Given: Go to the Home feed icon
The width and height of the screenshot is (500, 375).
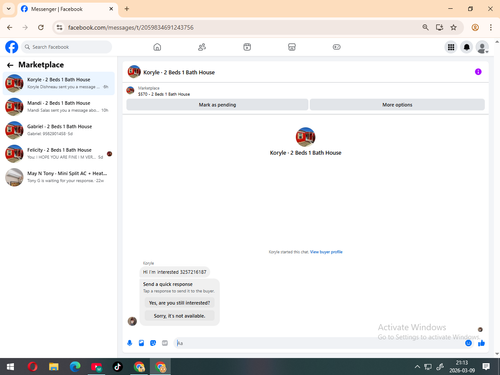Looking at the screenshot, I should [157, 47].
